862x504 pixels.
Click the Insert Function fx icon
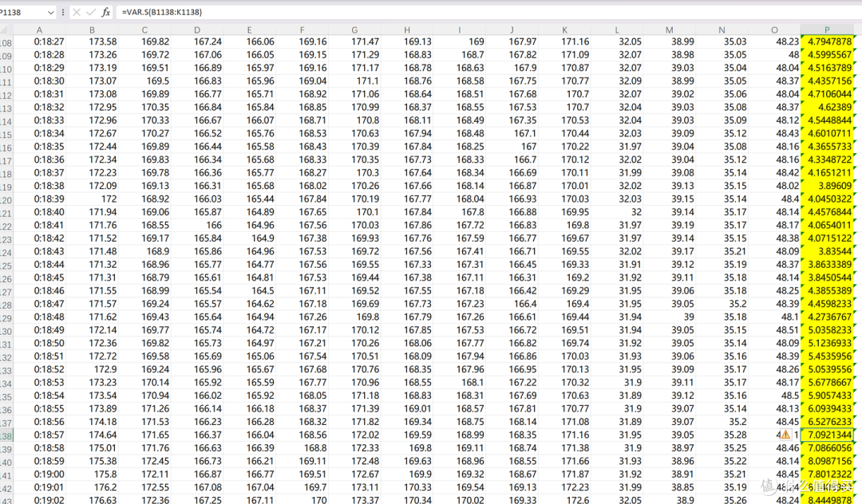106,12
